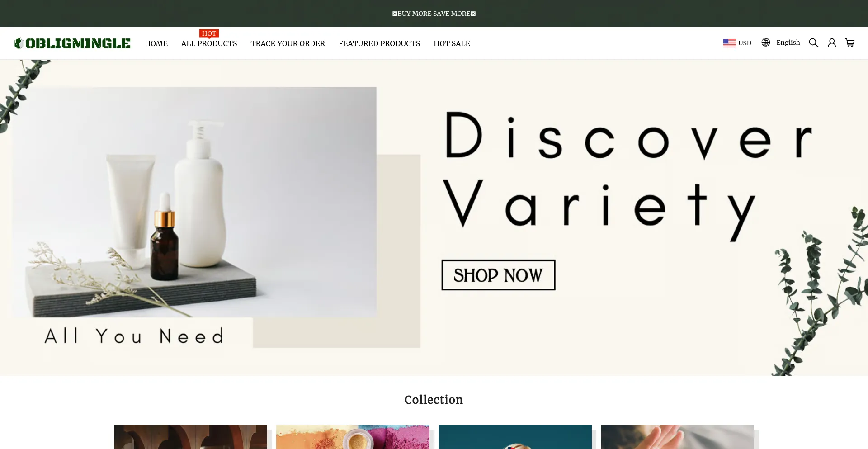Click the red HOT badge

[x=209, y=33]
